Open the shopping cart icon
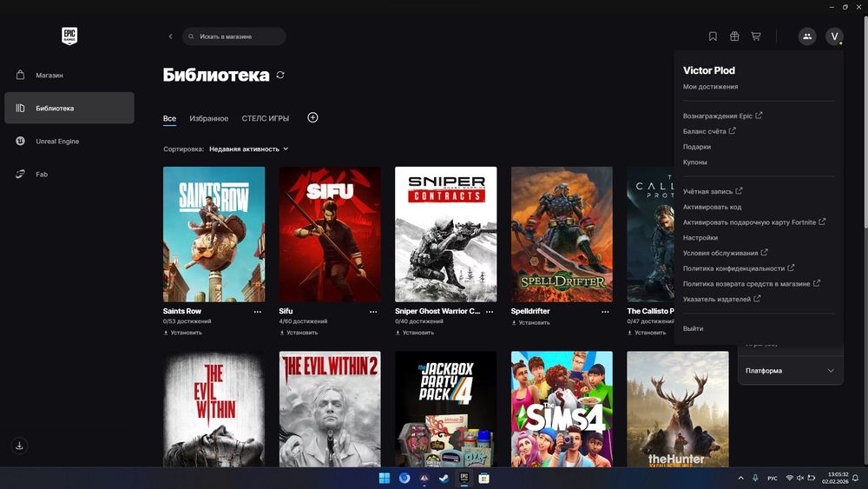Screen dimensions: 868x489 pyautogui.click(x=756, y=36)
